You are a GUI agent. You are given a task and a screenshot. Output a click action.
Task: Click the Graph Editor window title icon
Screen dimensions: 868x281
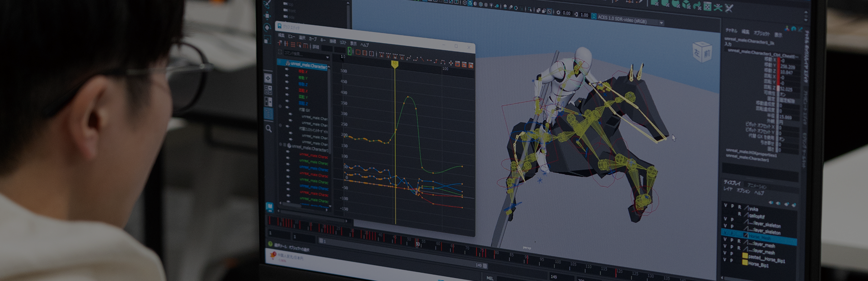click(x=279, y=26)
